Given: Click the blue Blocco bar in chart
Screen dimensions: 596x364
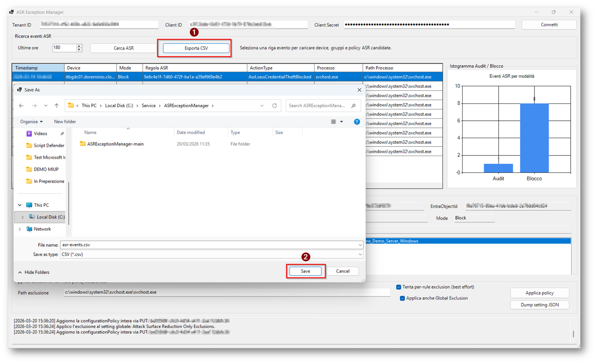Looking at the screenshot, I should pos(534,138).
